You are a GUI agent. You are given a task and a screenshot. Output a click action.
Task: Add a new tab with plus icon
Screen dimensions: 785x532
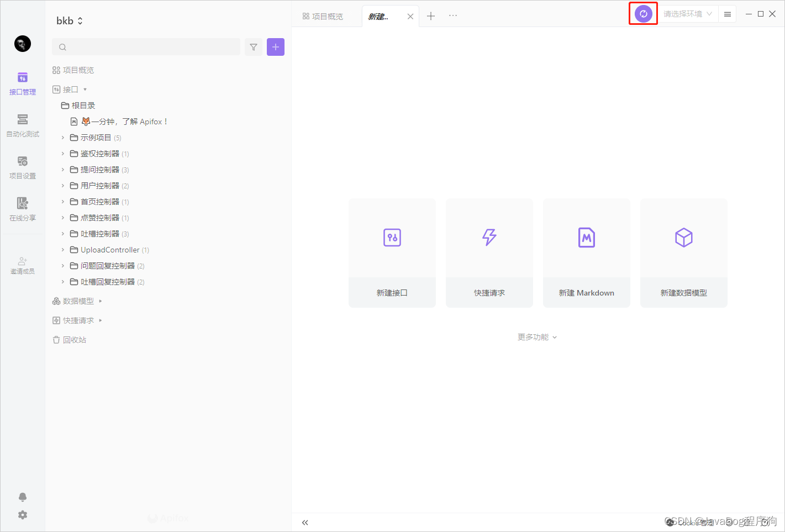[431, 16]
